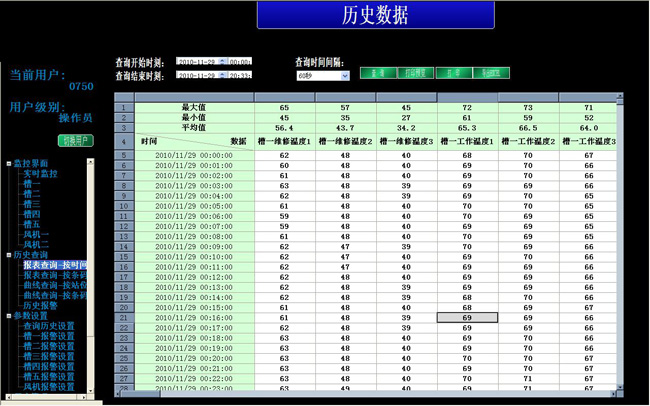Screen dimensions: 650x406
Task: Select the 槽一工作温度1 column header
Action: point(467,141)
